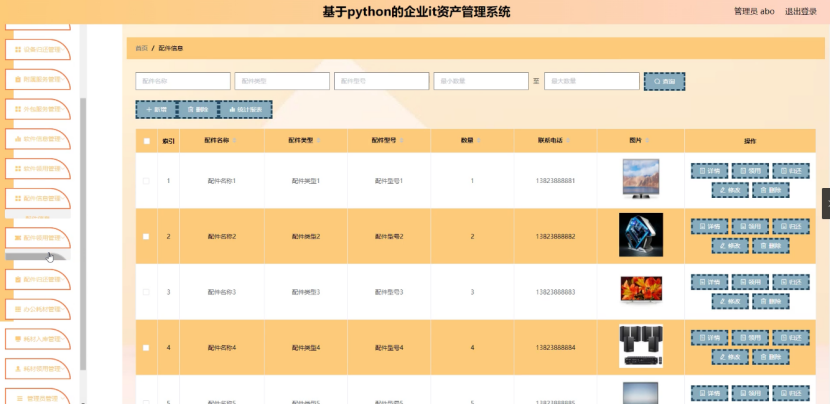The height and width of the screenshot is (404, 830).
Task: Sort by the 配件型号 column arrows
Action: [401, 141]
